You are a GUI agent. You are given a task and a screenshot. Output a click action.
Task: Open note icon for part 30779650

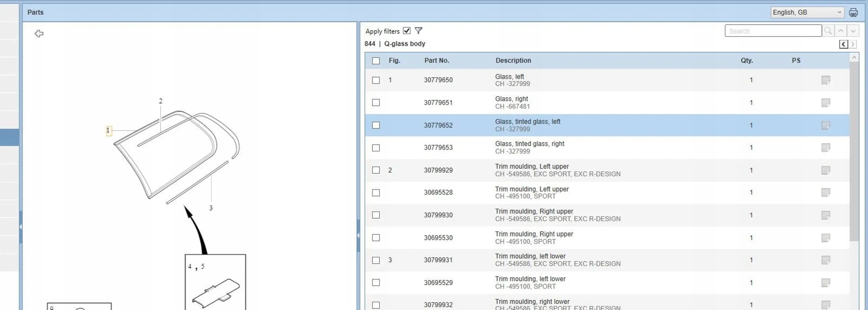pos(826,80)
